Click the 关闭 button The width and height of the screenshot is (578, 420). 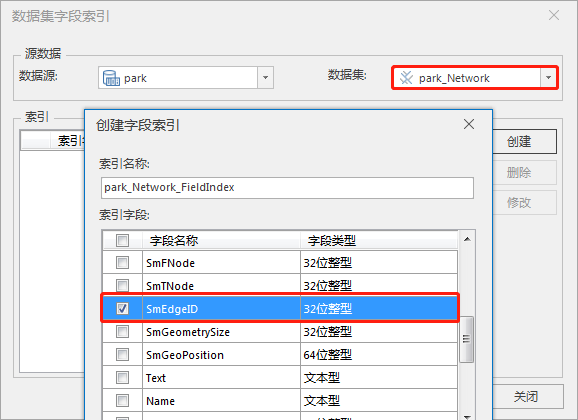(526, 396)
